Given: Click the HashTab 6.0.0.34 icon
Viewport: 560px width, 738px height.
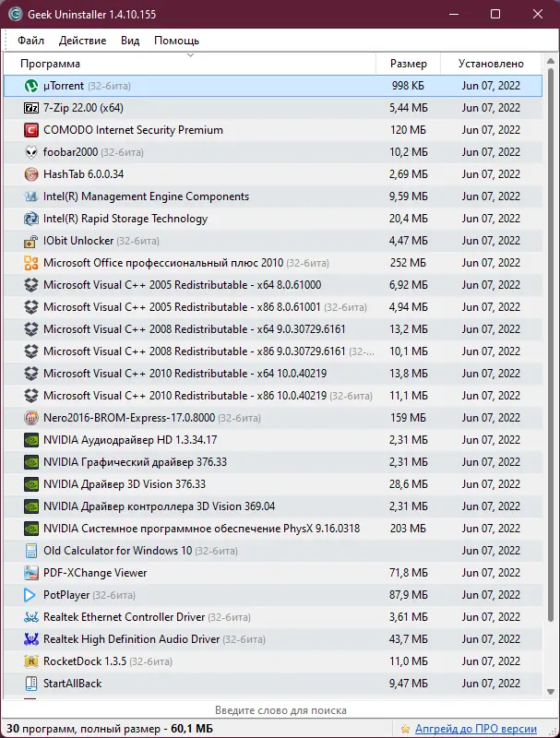Looking at the screenshot, I should click(31, 174).
